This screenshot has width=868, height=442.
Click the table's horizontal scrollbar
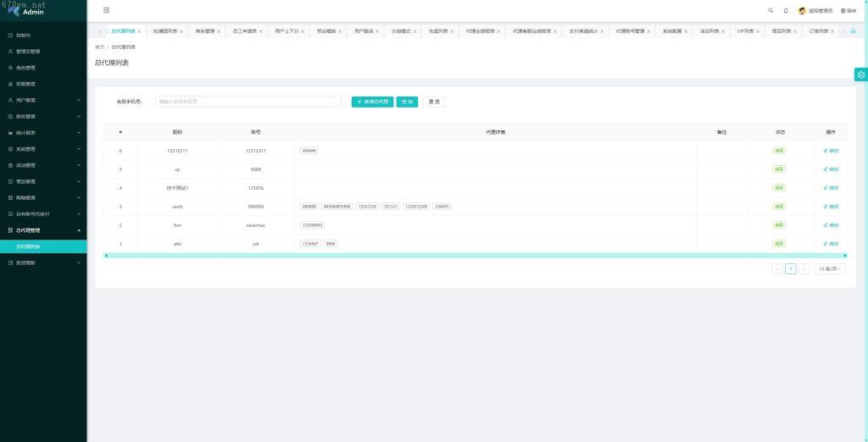pyautogui.click(x=476, y=256)
